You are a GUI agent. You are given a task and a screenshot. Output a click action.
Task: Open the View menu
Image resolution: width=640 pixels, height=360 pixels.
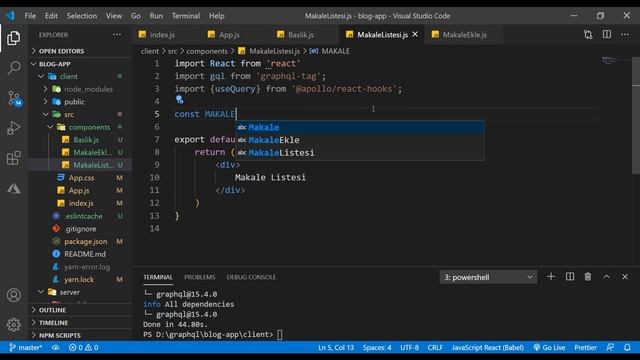click(x=114, y=16)
